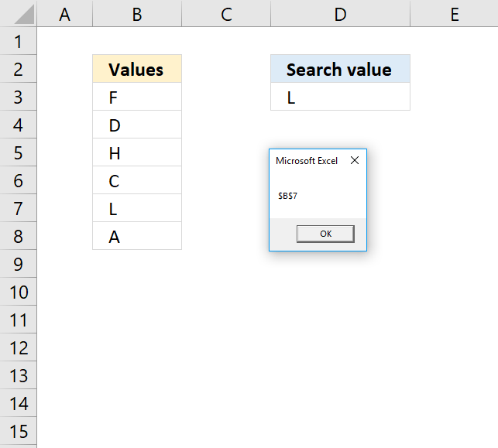Viewport: 498px width, 448px height.
Task: Select cell containing H in Values list
Action: (136, 153)
